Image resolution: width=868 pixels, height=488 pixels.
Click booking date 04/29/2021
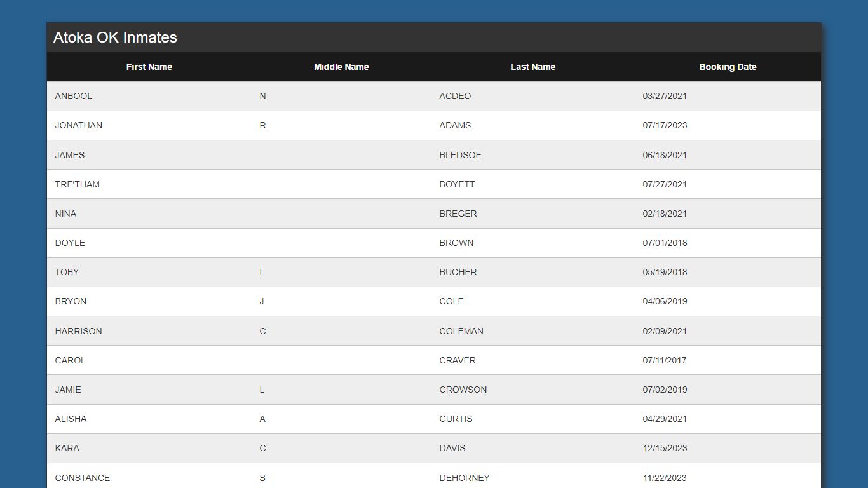[665, 419]
